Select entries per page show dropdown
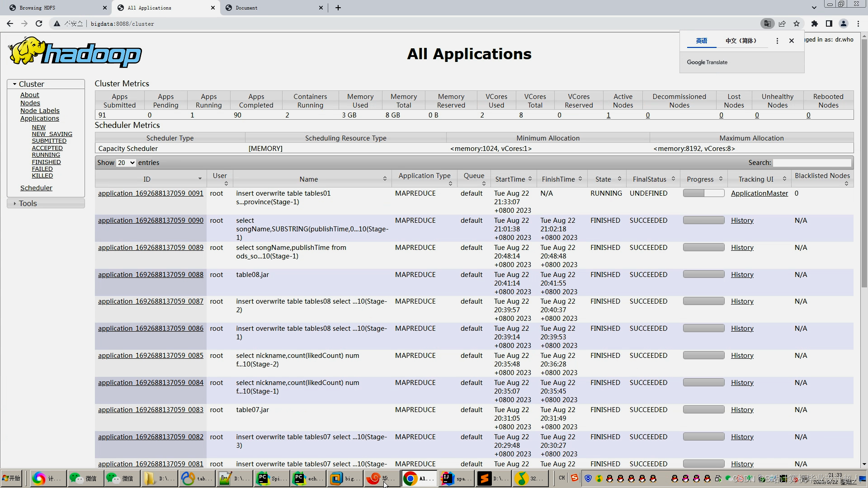Screen dimensions: 868x488 click(x=126, y=162)
